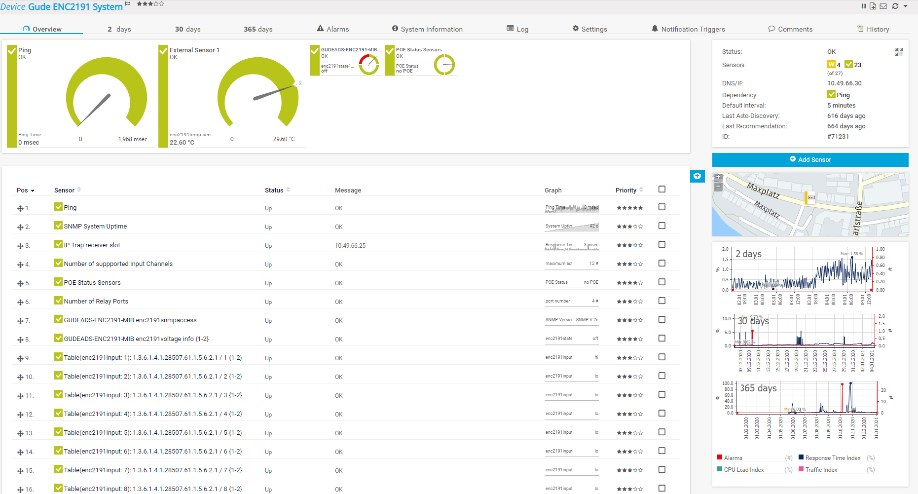Screen dimensions: 918x494
Task: Click the small blue add icon above table
Action: coord(696,175)
